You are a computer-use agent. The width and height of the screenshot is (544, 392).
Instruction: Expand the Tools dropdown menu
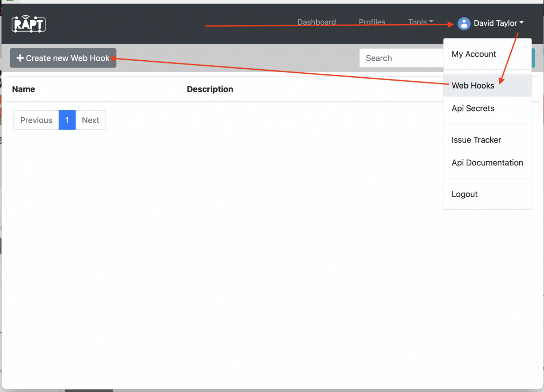click(x=420, y=22)
